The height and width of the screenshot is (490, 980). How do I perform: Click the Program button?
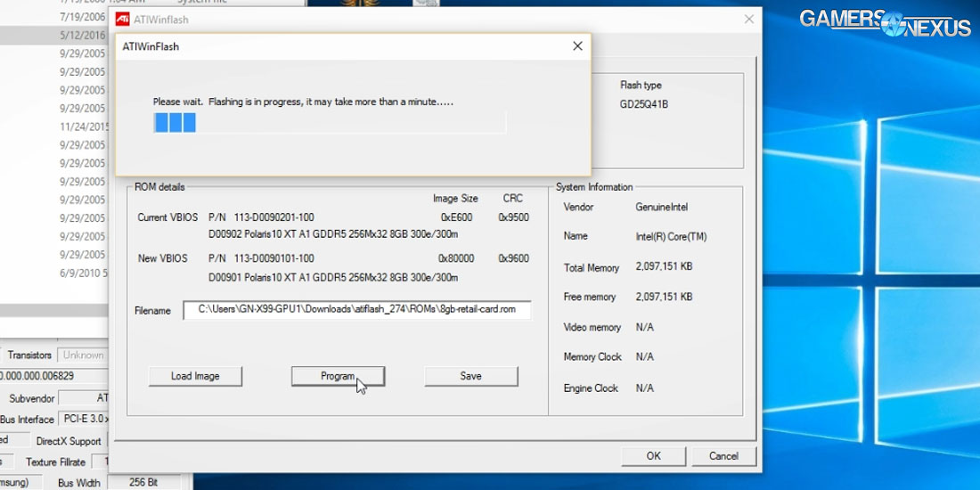coord(338,376)
